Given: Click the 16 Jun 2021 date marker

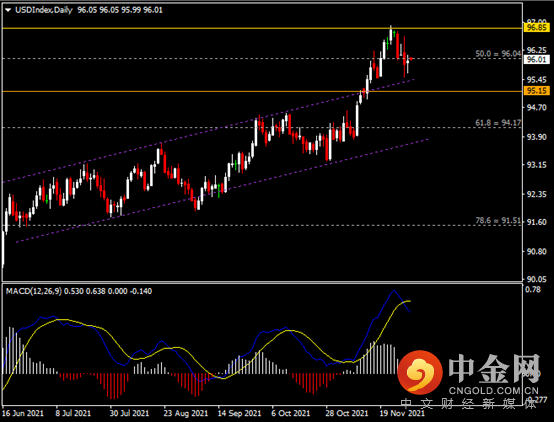Looking at the screenshot, I should pyautogui.click(x=23, y=413).
